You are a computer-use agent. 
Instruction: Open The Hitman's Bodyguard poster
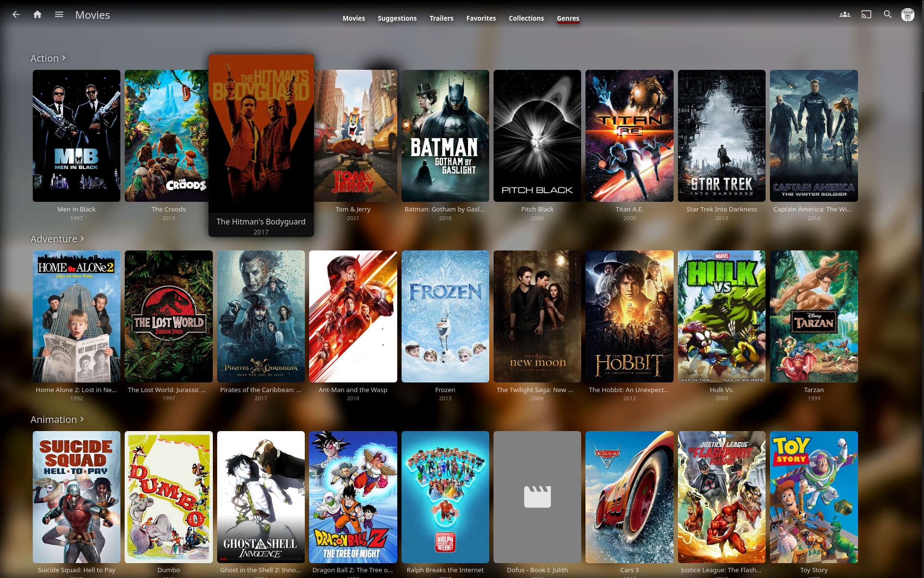point(261,133)
